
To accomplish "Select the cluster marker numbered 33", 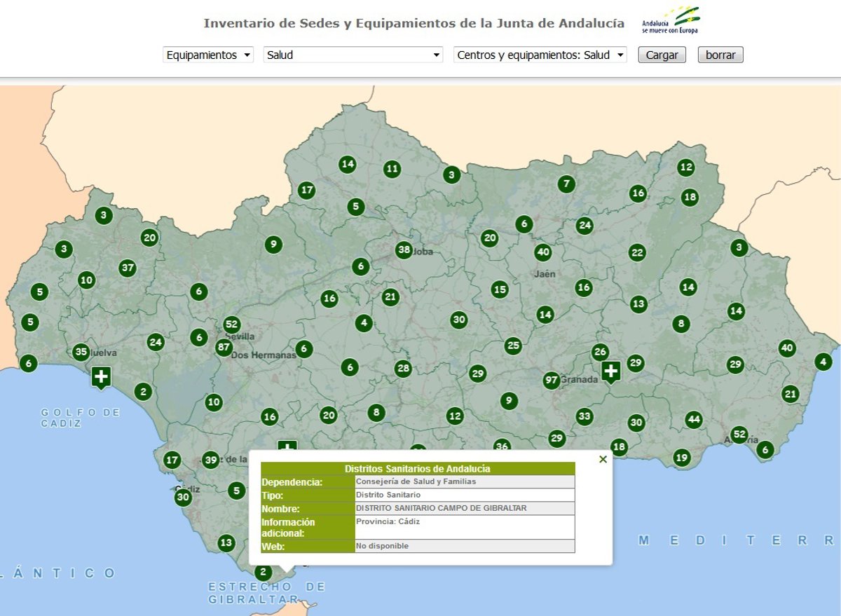I will (584, 416).
